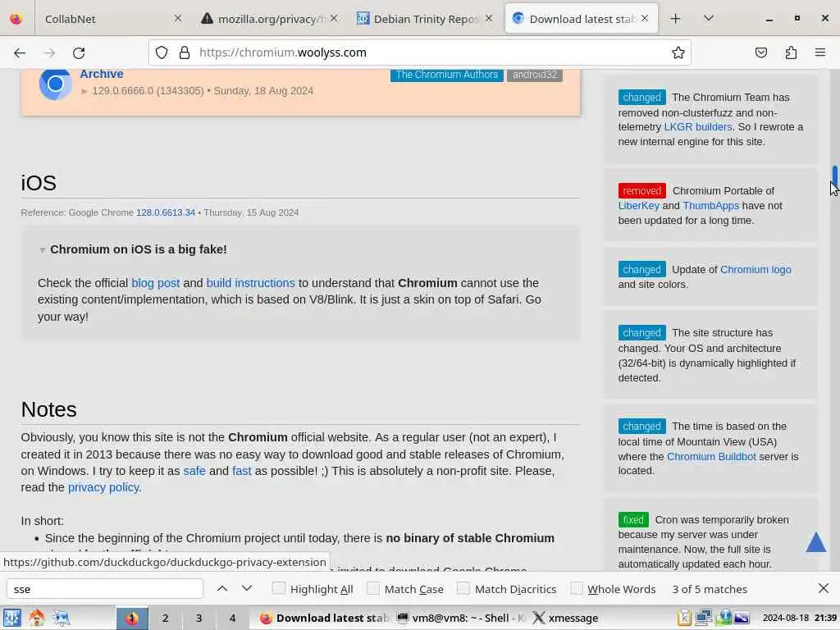Open the build instructions link

[250, 283]
